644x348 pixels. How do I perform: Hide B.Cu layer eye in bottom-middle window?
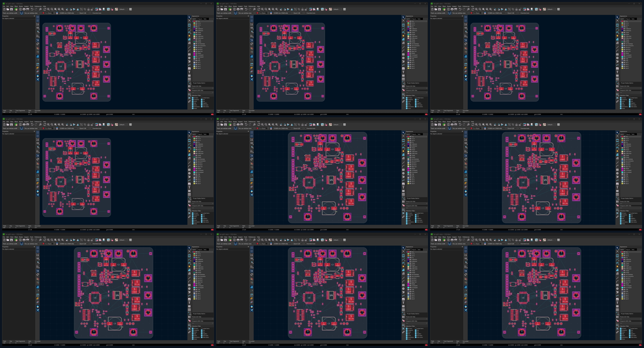pyautogui.click(x=410, y=257)
